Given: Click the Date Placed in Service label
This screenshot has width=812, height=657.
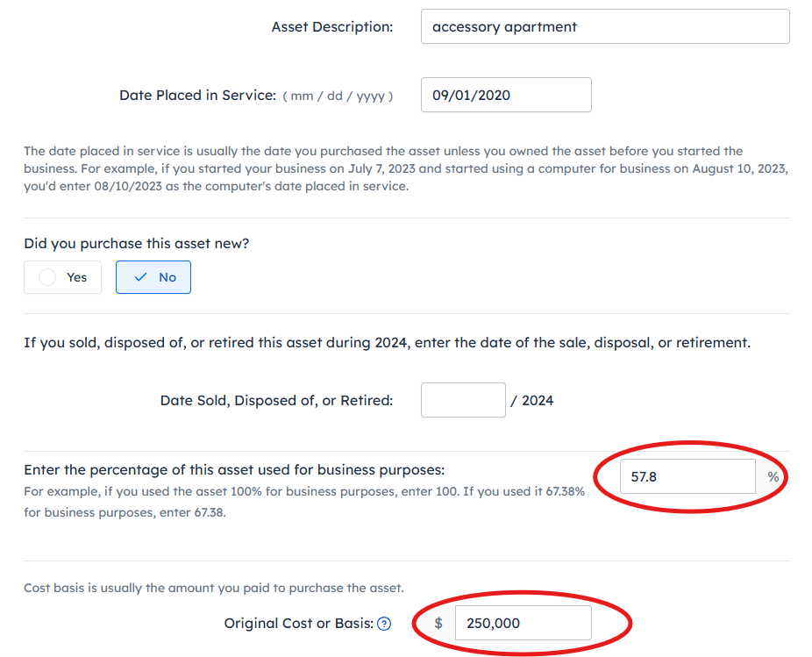Looking at the screenshot, I should (198, 95).
